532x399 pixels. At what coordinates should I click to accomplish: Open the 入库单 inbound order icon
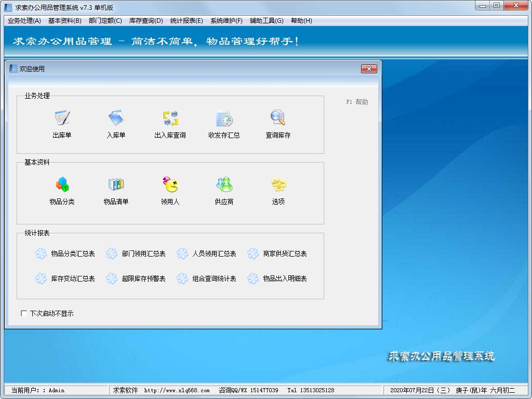click(x=116, y=118)
